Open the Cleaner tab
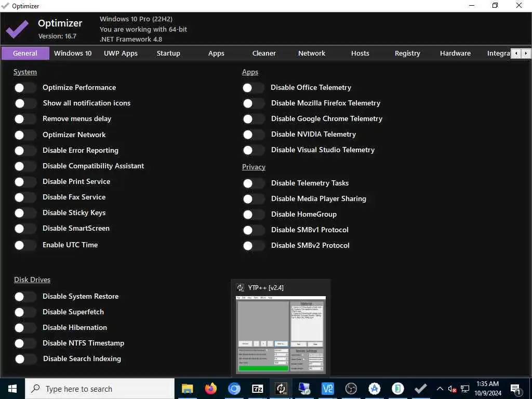532x399 pixels. (264, 54)
